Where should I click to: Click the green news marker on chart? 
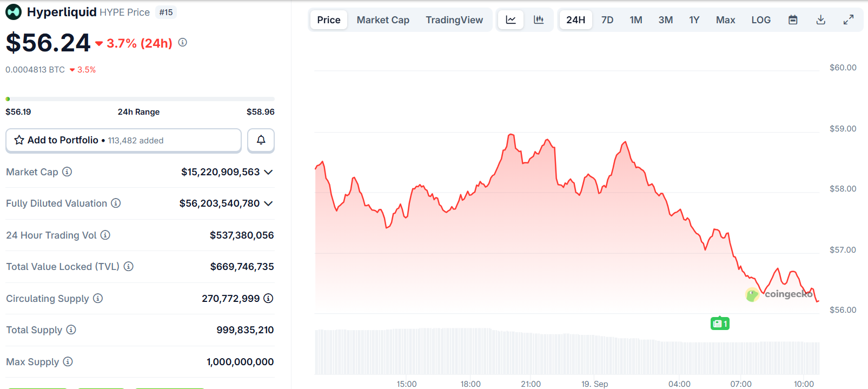tap(720, 324)
